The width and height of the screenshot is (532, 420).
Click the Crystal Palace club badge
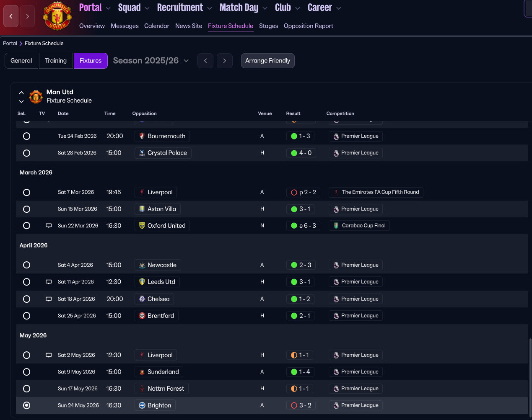click(142, 153)
